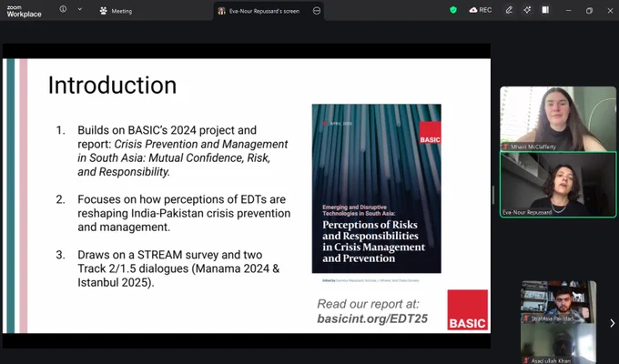Click the "Perceptions of Risks" cover title
619x364 pixels.
point(370,225)
